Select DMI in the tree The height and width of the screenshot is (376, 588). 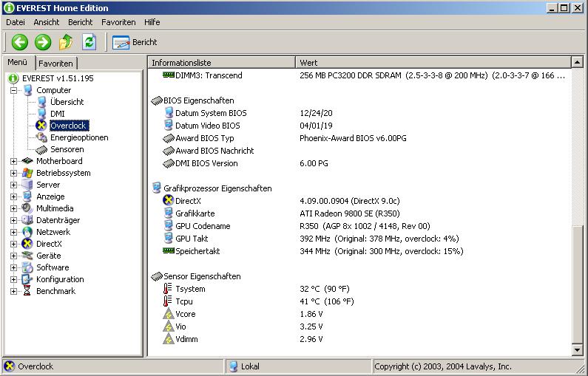(x=58, y=114)
